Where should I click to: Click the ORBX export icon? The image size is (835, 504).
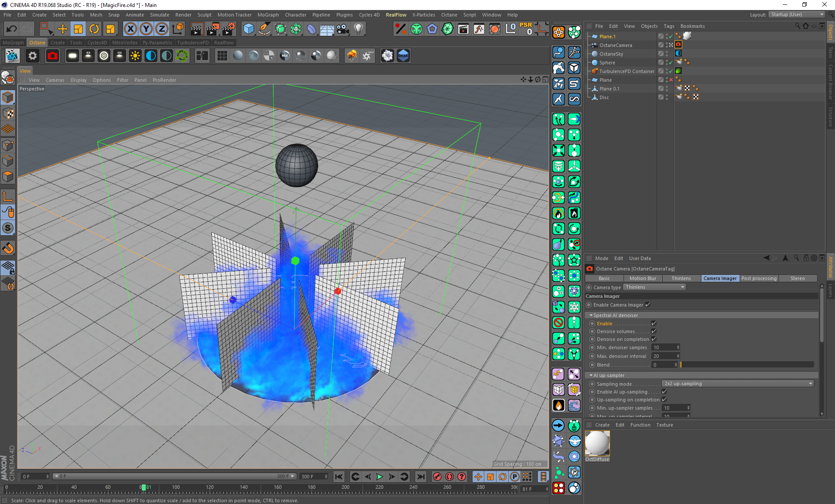(x=403, y=56)
